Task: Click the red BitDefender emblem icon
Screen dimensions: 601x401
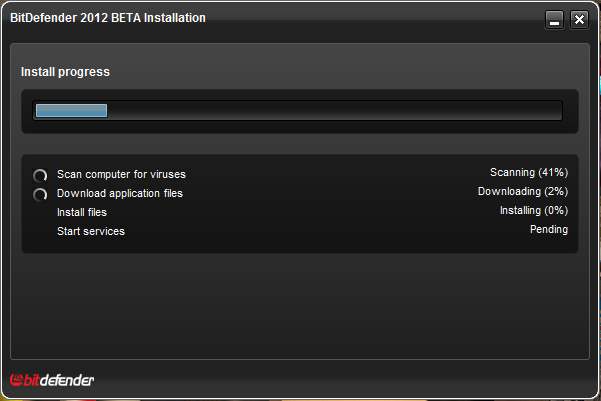Action: pyautogui.click(x=16, y=380)
